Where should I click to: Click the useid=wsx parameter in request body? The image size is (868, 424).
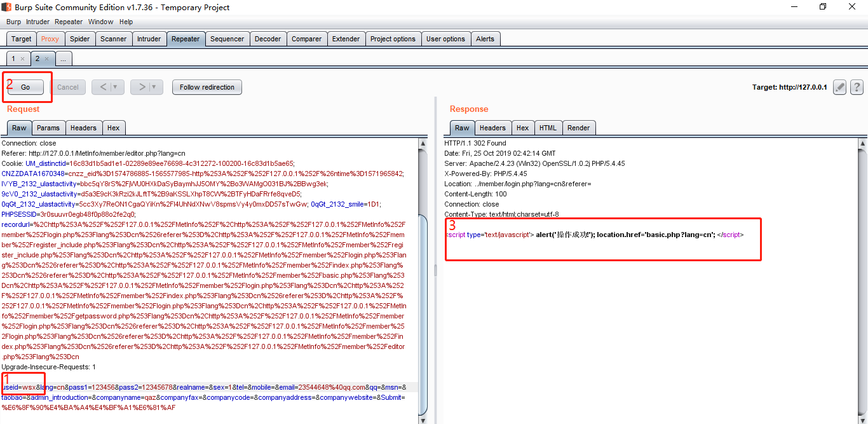coord(18,387)
